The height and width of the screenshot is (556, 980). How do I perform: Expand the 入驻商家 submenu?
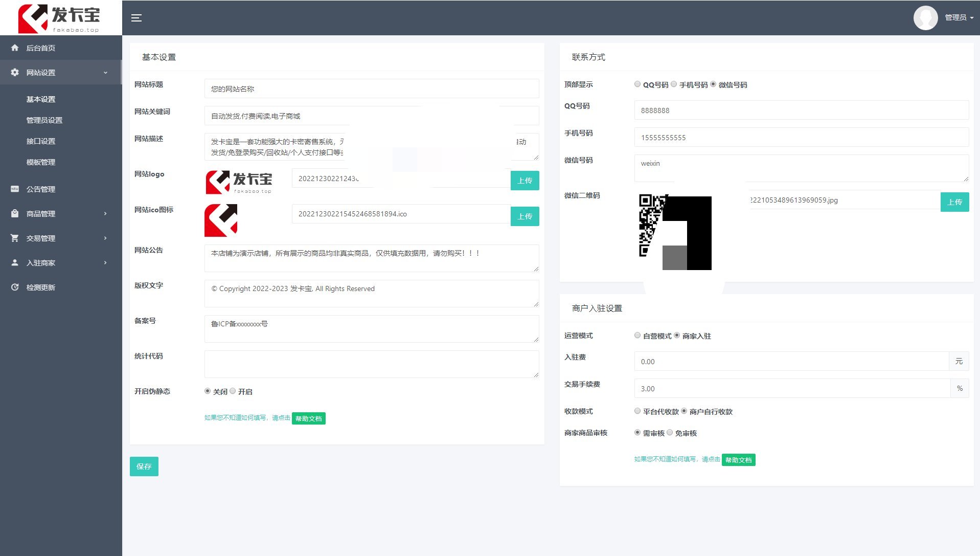tap(105, 262)
